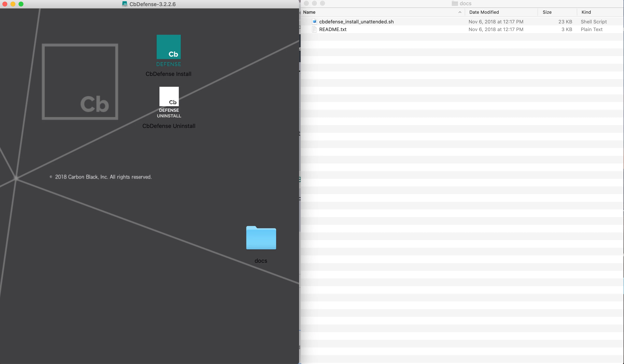Minimize the CbDefense window with yellow button

[13, 4]
